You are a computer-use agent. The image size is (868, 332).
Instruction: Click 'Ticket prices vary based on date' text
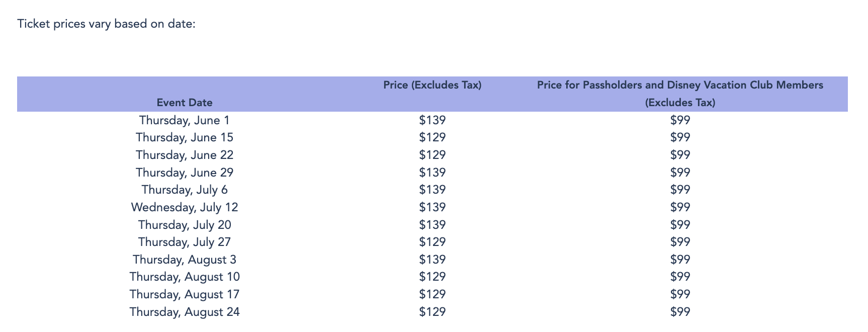point(106,24)
